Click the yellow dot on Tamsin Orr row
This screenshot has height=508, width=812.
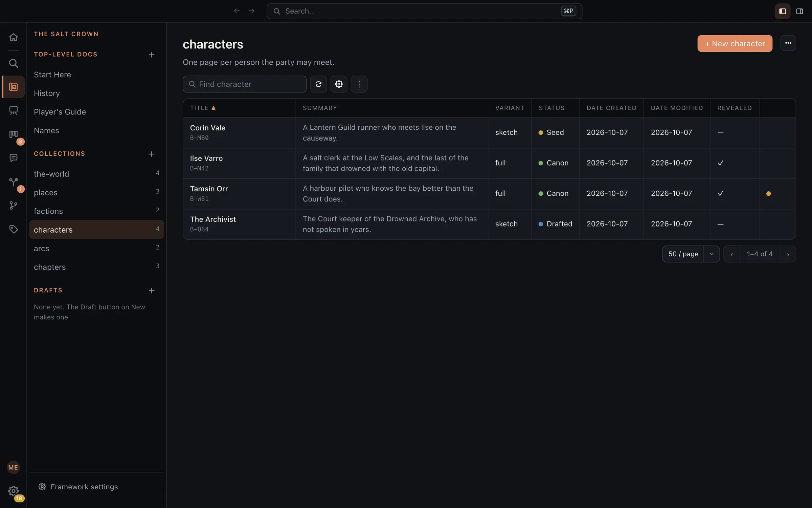click(x=768, y=194)
